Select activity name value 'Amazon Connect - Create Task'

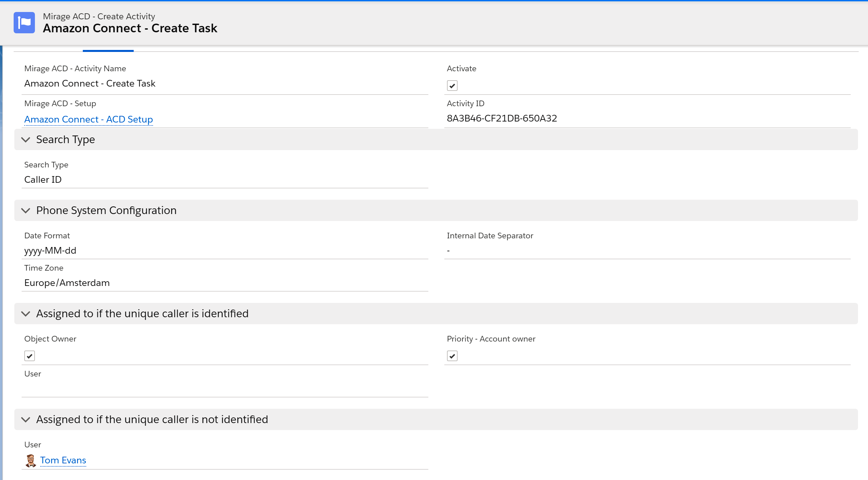90,83
